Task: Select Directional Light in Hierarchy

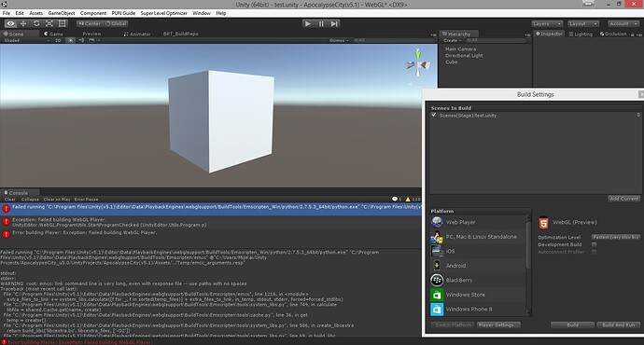Action: 464,55
